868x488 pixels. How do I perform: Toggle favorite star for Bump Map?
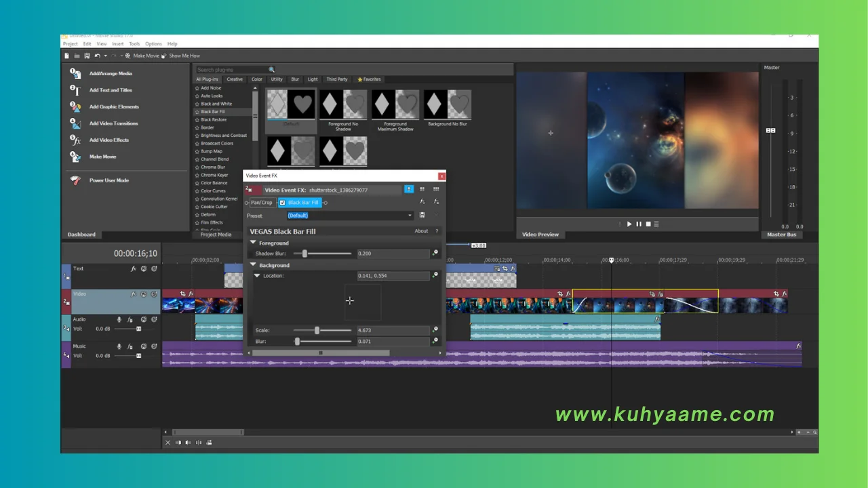(x=197, y=151)
